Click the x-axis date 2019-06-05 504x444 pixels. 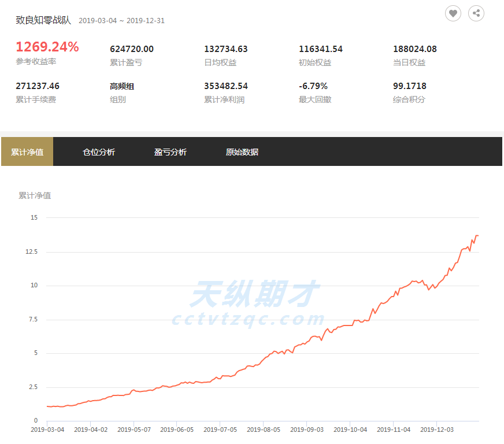[x=177, y=430]
